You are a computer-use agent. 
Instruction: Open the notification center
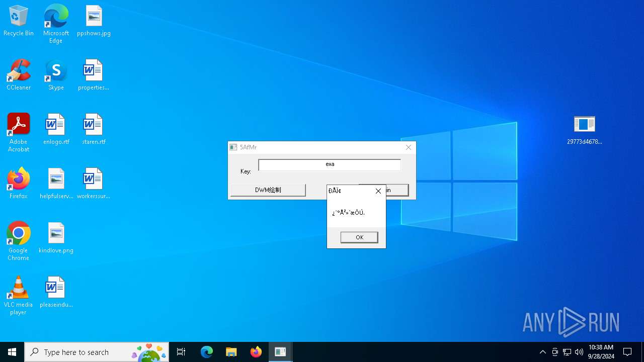(x=627, y=352)
